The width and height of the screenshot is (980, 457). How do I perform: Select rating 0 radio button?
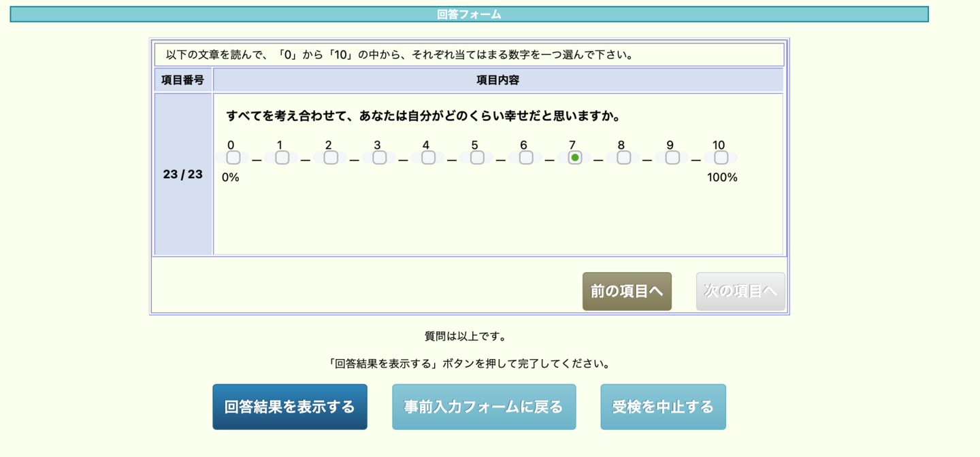coord(233,158)
